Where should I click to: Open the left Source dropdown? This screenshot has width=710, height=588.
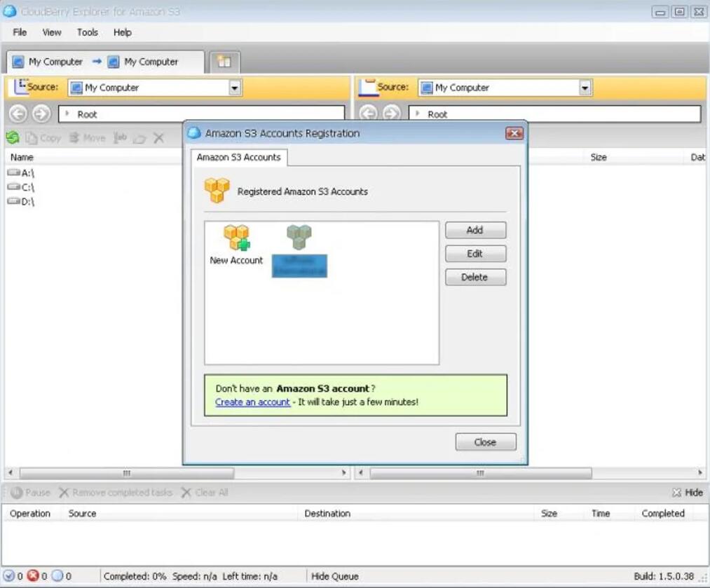click(235, 88)
